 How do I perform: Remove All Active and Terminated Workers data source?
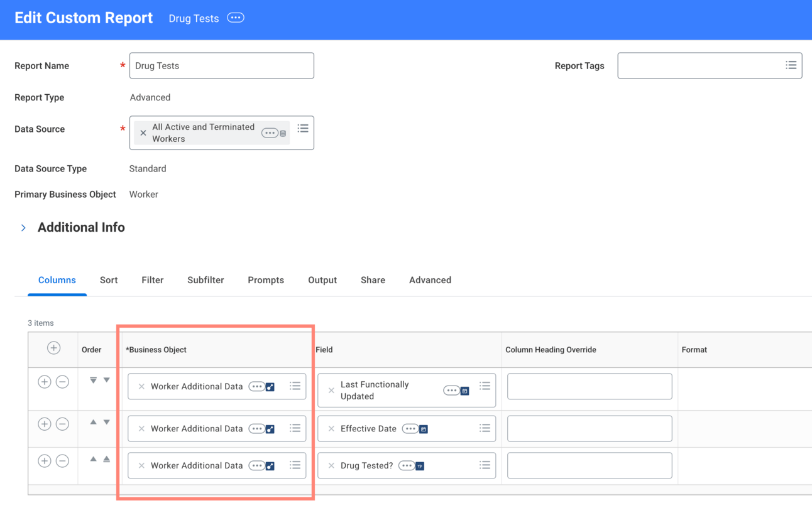coord(143,133)
